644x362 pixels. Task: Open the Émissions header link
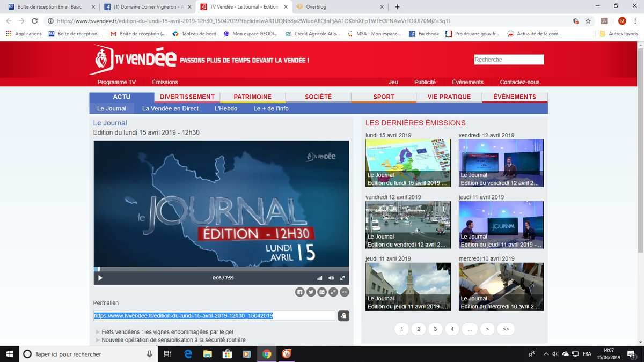(165, 82)
